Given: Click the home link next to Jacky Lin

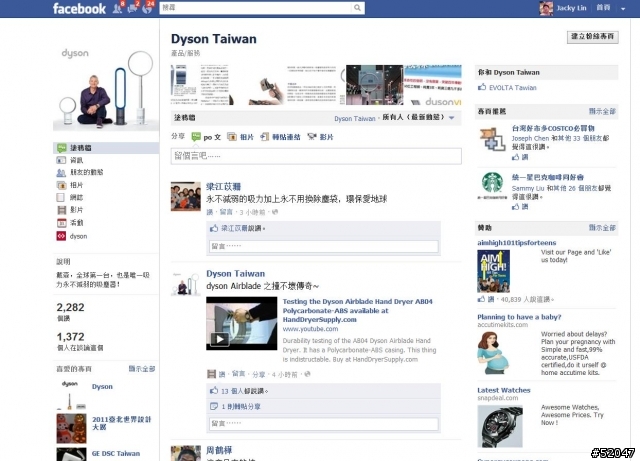Looking at the screenshot, I should click(603, 8).
